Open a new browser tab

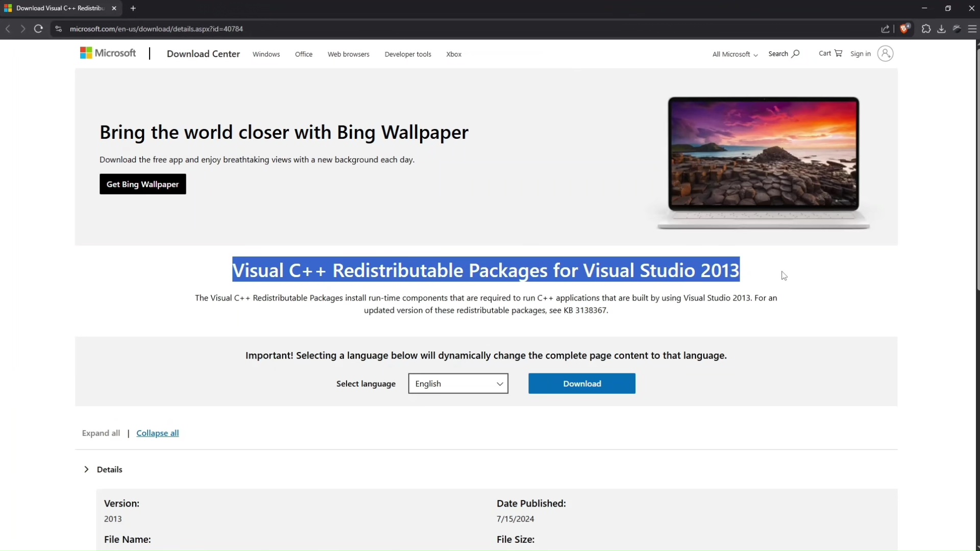[133, 8]
